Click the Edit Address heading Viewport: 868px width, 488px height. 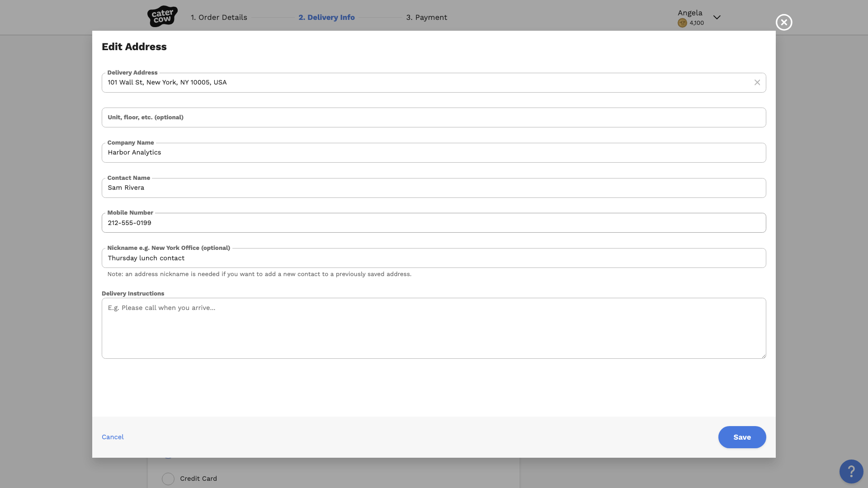[134, 47]
